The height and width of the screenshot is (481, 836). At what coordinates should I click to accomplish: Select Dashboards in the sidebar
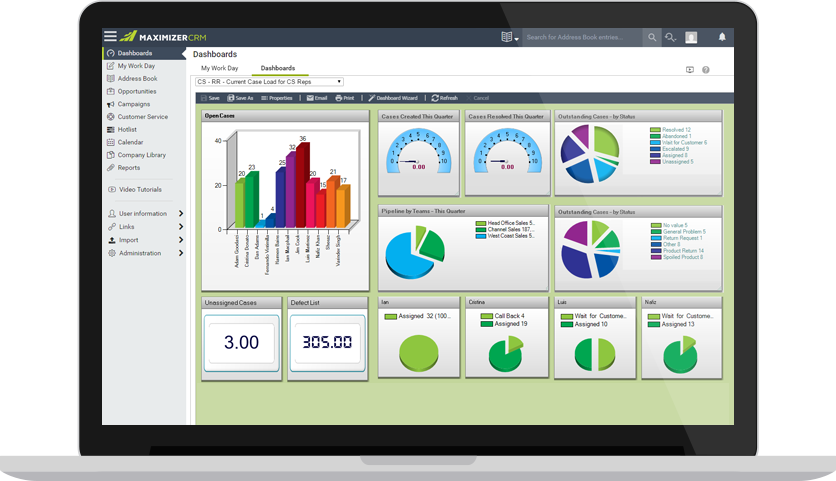click(x=142, y=53)
